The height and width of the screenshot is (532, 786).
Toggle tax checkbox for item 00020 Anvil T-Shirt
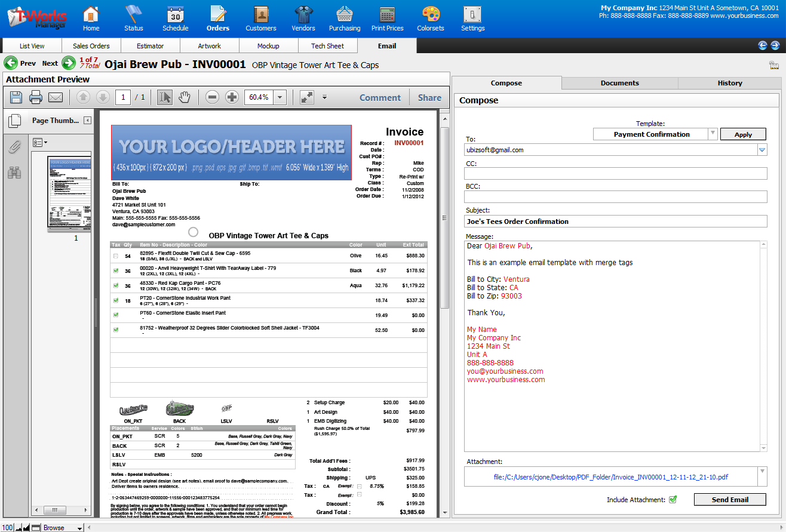pos(116,270)
